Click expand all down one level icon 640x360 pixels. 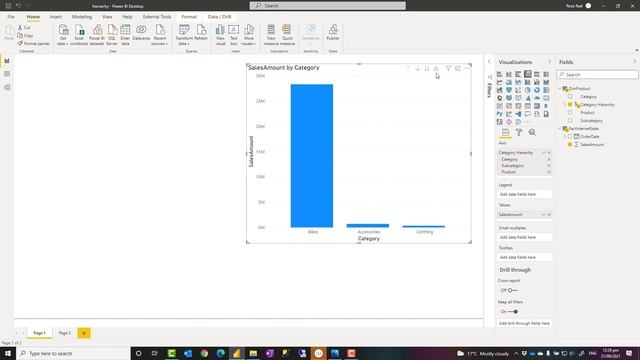(x=436, y=69)
